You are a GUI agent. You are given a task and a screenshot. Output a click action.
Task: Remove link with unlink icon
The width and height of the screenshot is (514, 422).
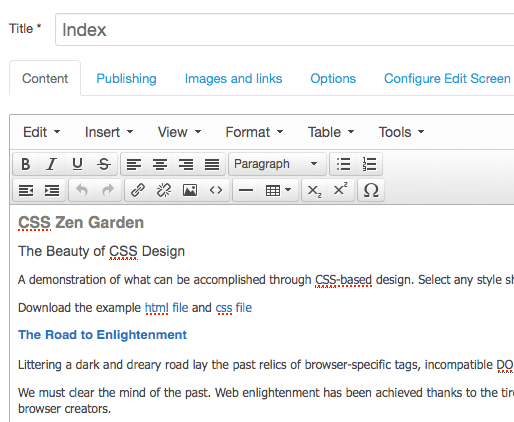[164, 190]
